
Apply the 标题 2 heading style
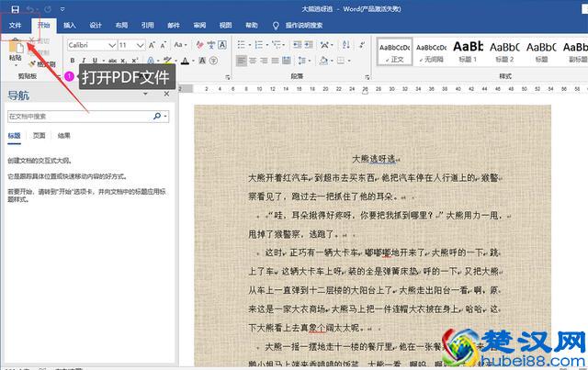click(504, 52)
